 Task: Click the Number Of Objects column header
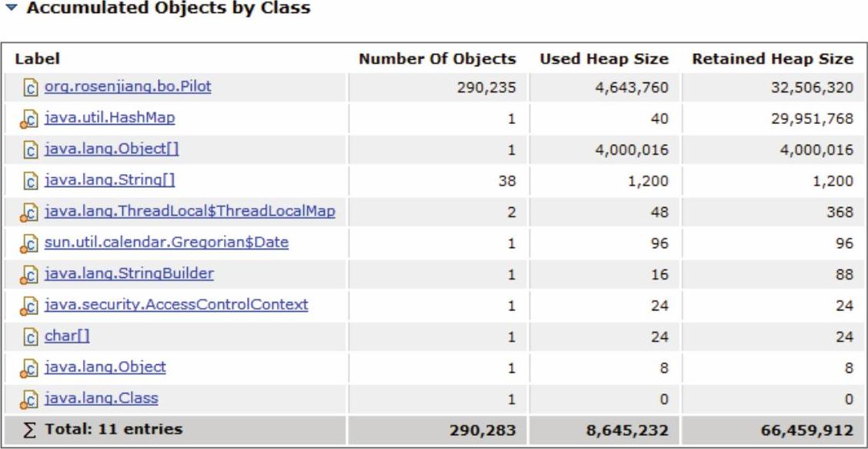[438, 59]
